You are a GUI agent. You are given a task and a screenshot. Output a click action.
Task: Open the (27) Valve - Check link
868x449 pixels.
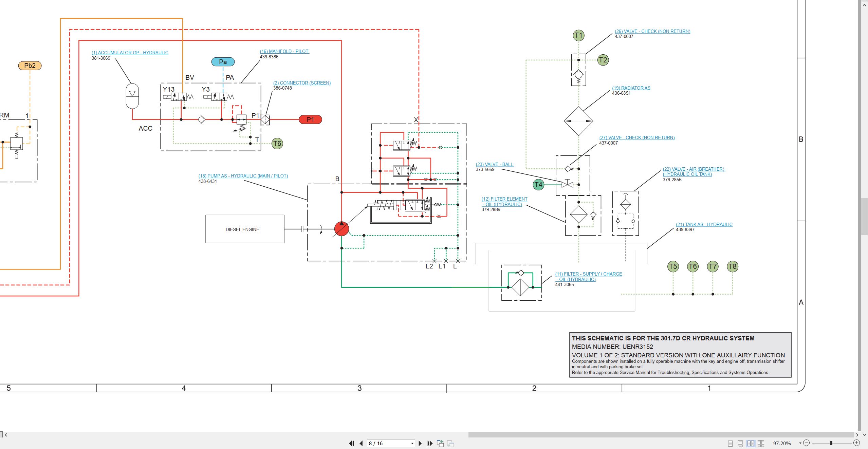(637, 137)
